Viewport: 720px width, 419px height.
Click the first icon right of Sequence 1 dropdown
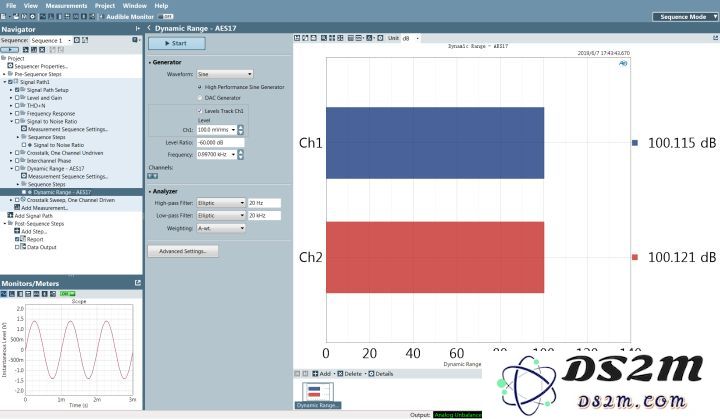[x=77, y=40]
